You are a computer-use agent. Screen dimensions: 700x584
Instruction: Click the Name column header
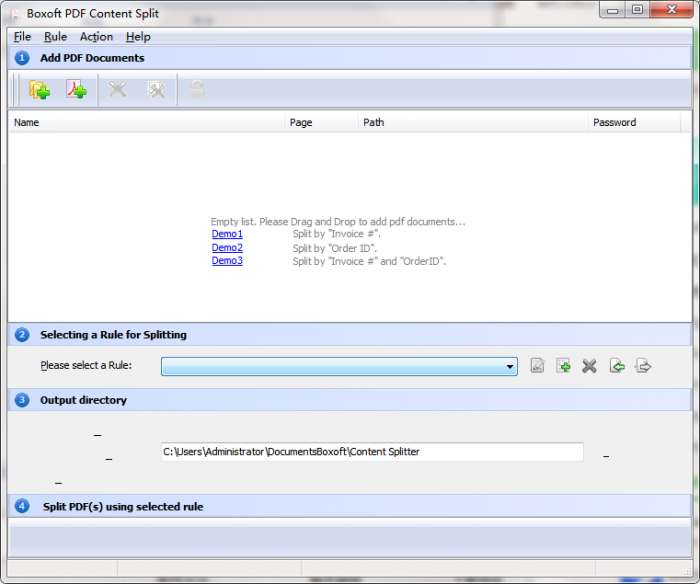[x=146, y=122]
